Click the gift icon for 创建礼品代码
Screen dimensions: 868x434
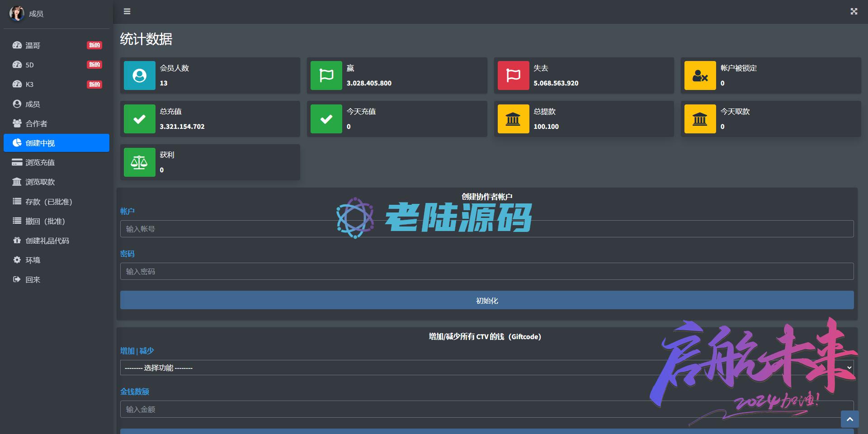tap(17, 241)
